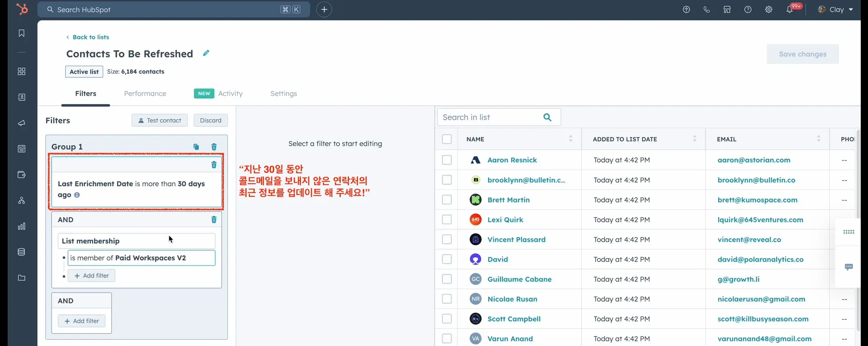Tick the checkbox for Aaron Resnick

(x=447, y=160)
